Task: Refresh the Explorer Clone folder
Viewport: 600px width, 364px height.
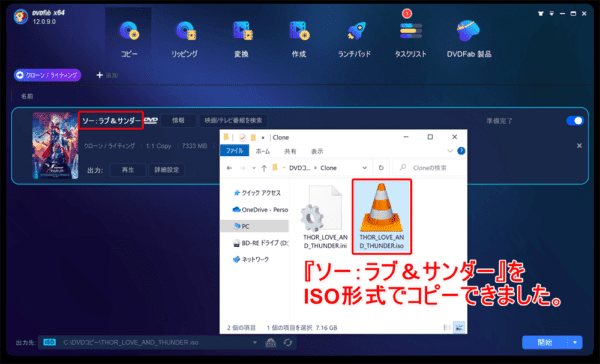Action: (x=381, y=168)
